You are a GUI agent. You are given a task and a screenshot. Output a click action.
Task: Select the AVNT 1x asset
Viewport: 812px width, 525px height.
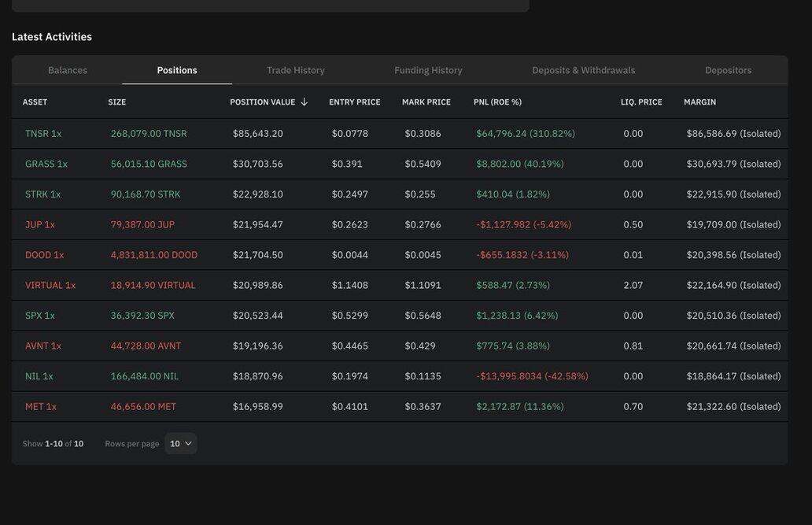click(43, 346)
